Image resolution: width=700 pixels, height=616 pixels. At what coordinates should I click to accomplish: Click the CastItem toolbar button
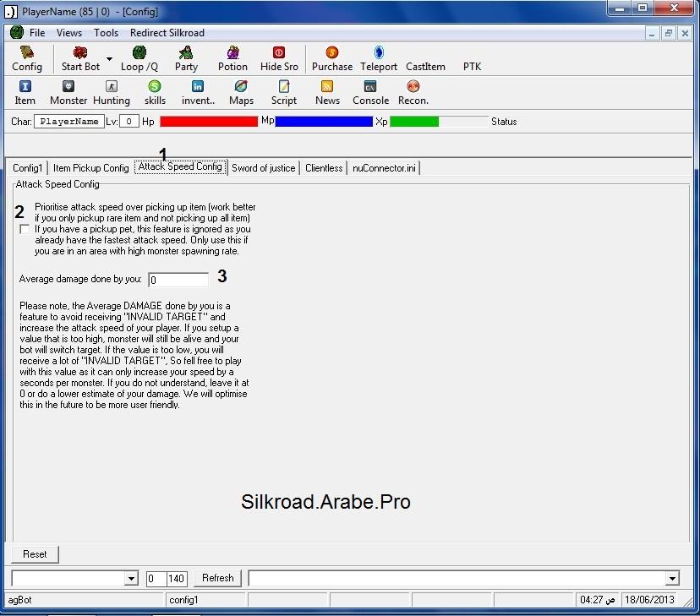(425, 67)
